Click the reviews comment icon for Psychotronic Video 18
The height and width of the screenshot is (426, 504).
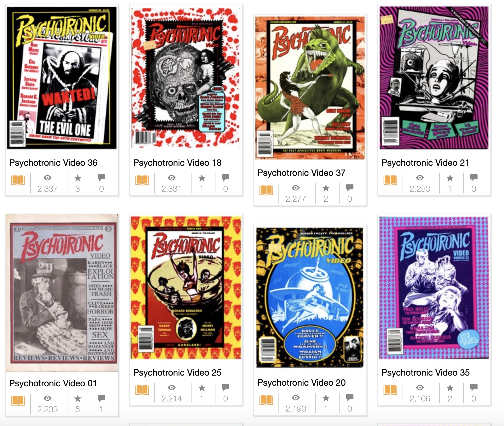226,178
